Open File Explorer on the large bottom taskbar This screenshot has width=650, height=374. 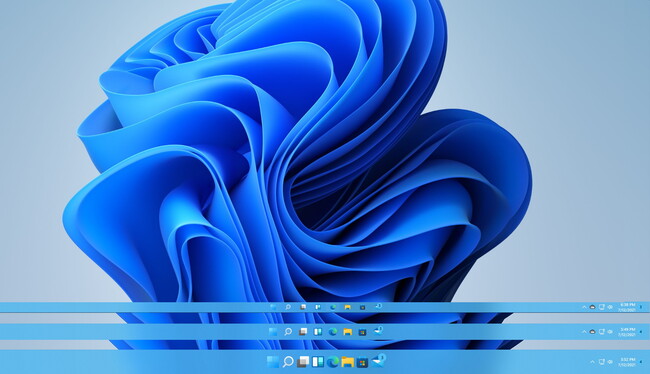[x=347, y=362]
